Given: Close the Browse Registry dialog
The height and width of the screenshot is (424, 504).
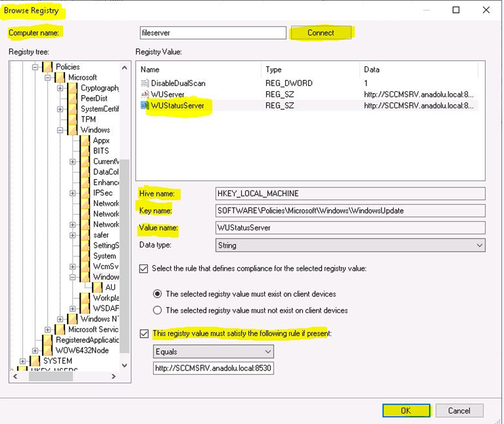Looking at the screenshot, I should pos(486,10).
